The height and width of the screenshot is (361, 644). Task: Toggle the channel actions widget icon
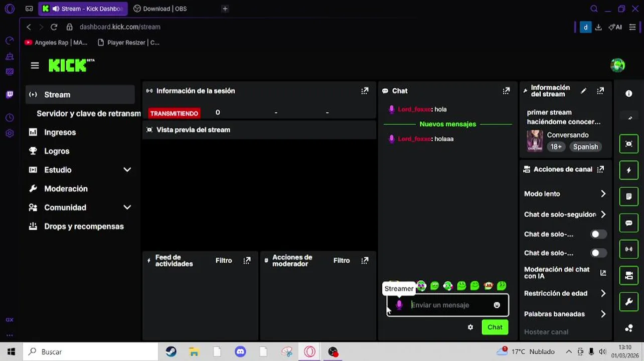point(629,275)
